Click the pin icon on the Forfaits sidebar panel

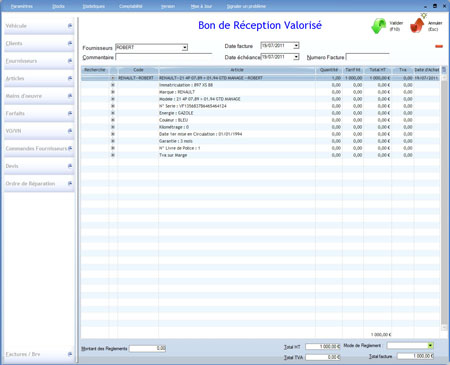[70, 113]
